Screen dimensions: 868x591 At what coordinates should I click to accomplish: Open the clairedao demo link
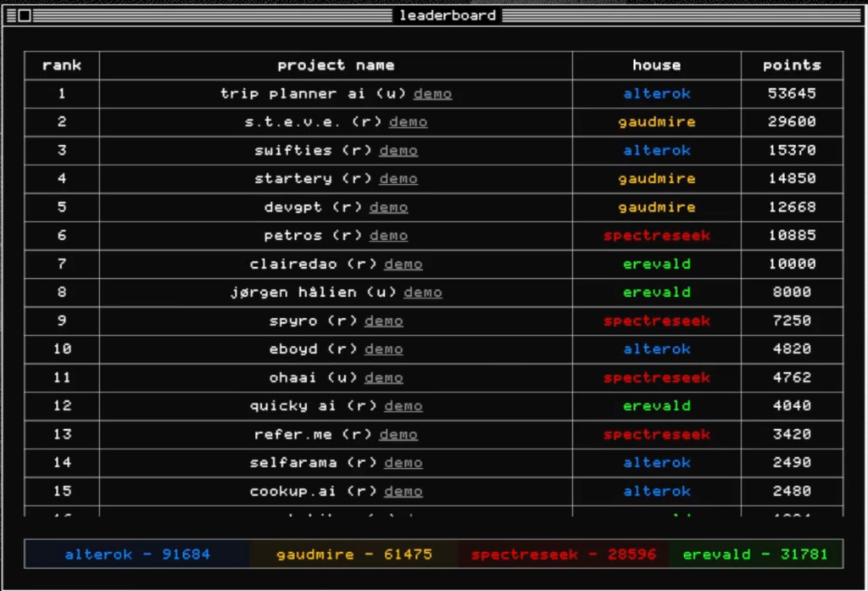tap(403, 265)
